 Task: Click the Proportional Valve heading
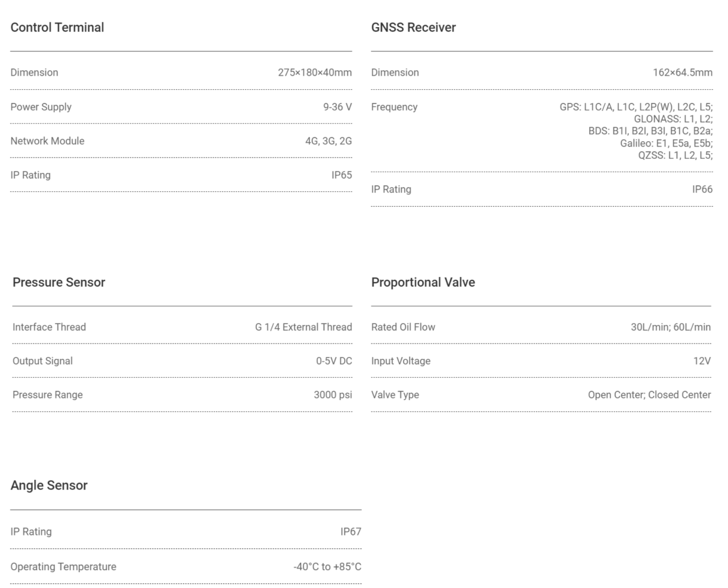[x=423, y=282]
